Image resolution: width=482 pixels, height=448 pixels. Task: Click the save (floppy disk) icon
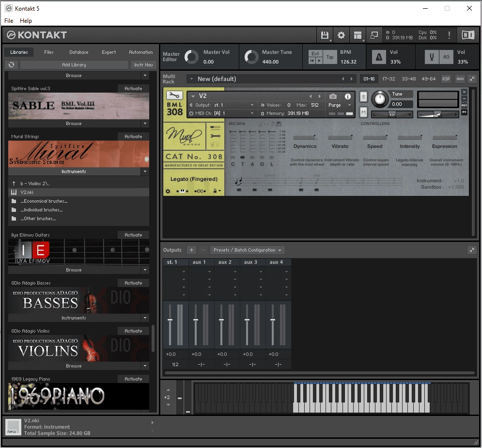pos(325,35)
